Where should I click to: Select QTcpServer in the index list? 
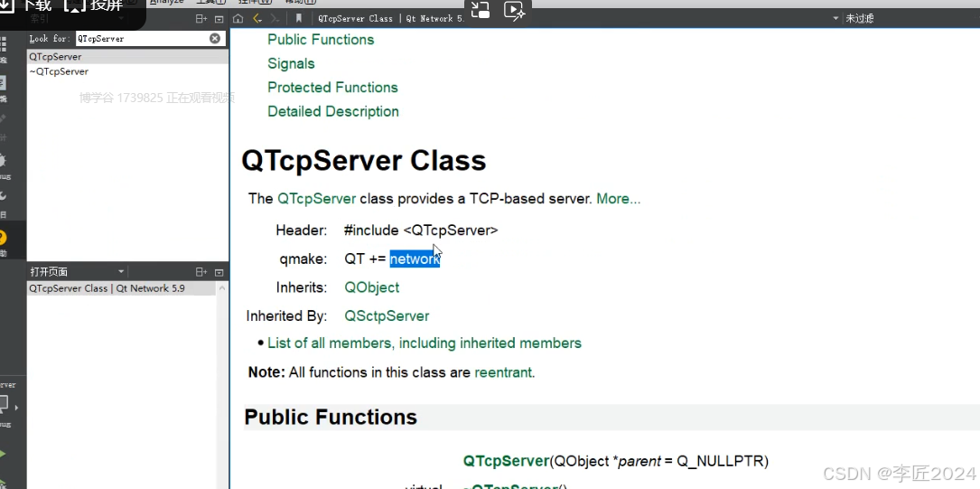(x=127, y=57)
